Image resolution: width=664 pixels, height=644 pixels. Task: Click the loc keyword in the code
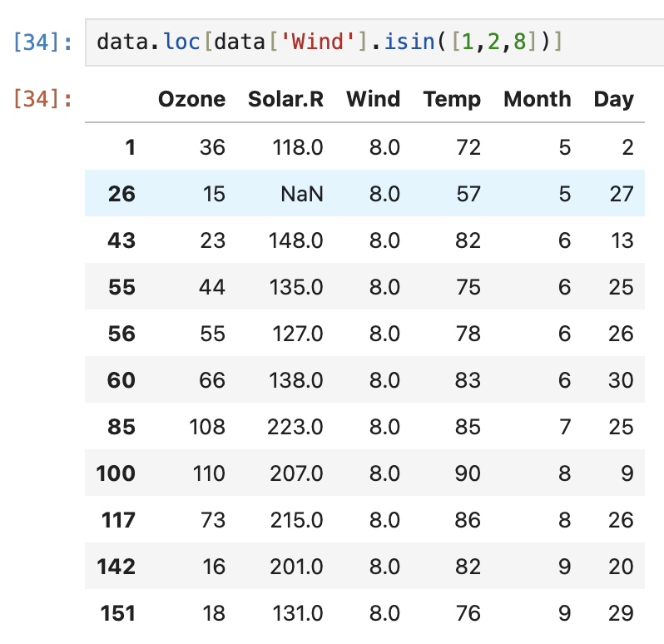click(x=181, y=42)
